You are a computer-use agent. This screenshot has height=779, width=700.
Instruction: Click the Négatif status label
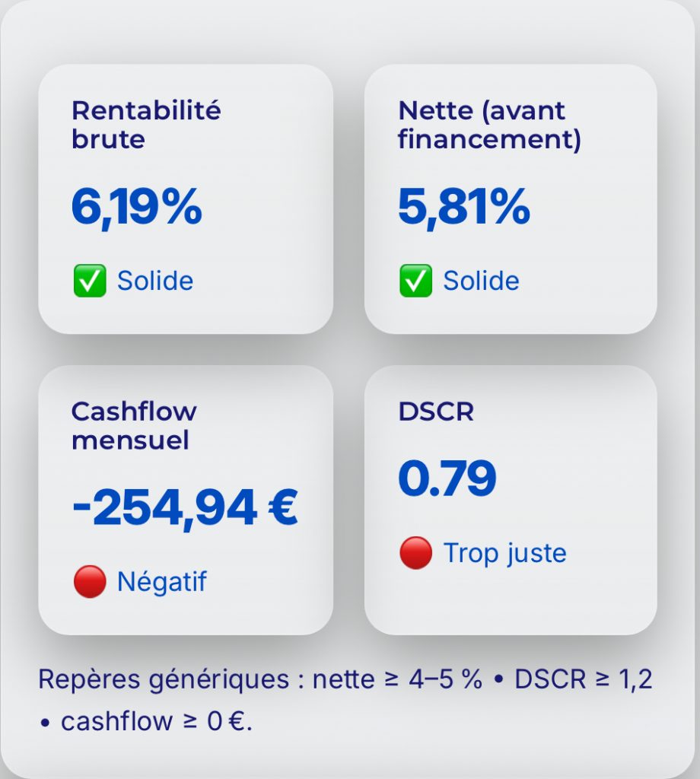(x=162, y=582)
